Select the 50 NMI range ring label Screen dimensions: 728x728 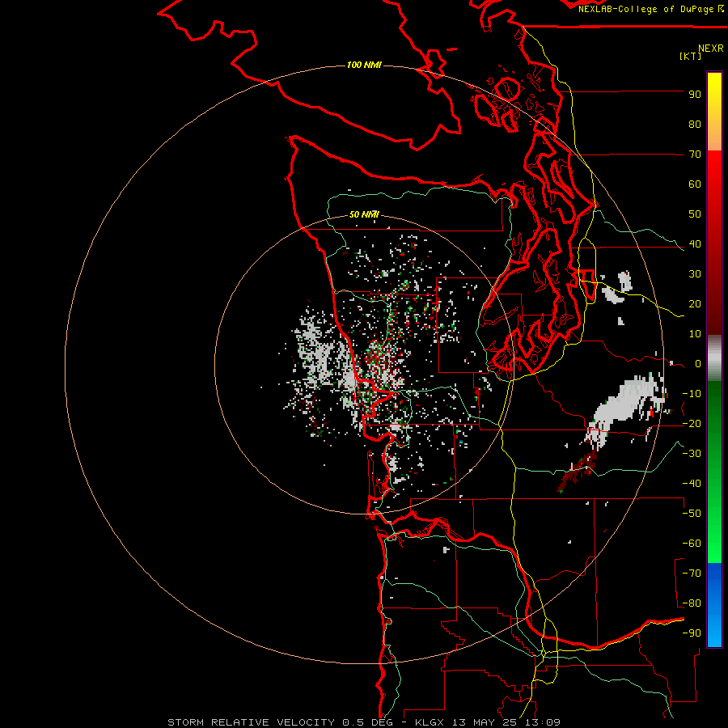(x=364, y=214)
